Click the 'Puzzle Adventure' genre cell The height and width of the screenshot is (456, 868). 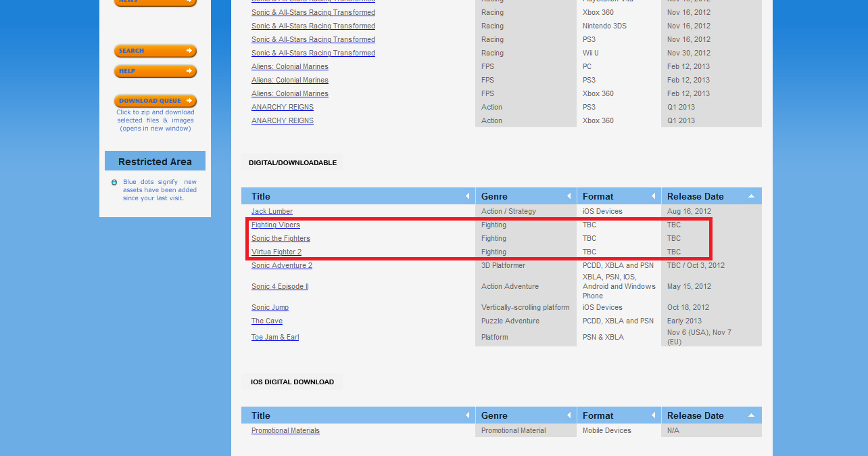pos(510,321)
